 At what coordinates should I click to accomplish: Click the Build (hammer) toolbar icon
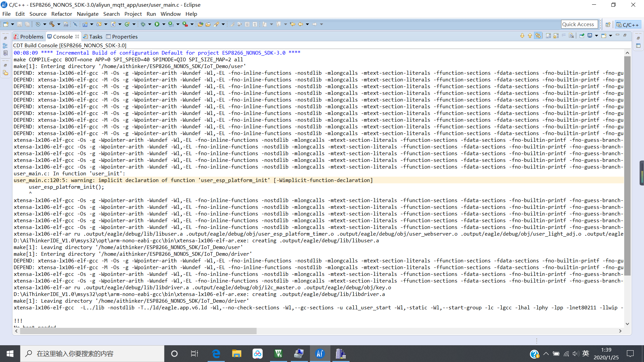(x=52, y=24)
